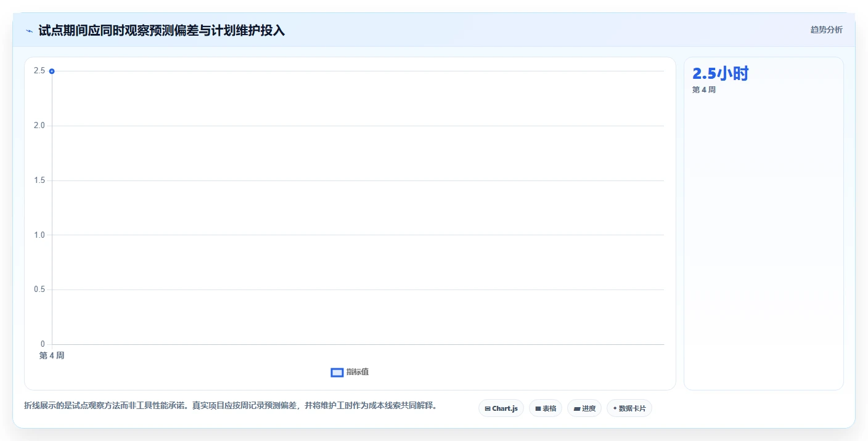The width and height of the screenshot is (868, 441).
Task: Click the icon inside the 数据卡片 chip
Action: [x=615, y=408]
